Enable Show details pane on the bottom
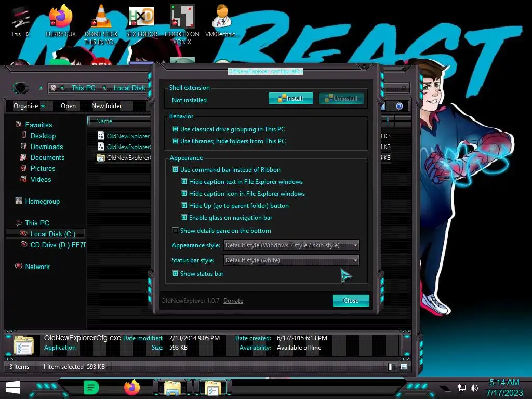The height and width of the screenshot is (399, 532). [x=175, y=230]
